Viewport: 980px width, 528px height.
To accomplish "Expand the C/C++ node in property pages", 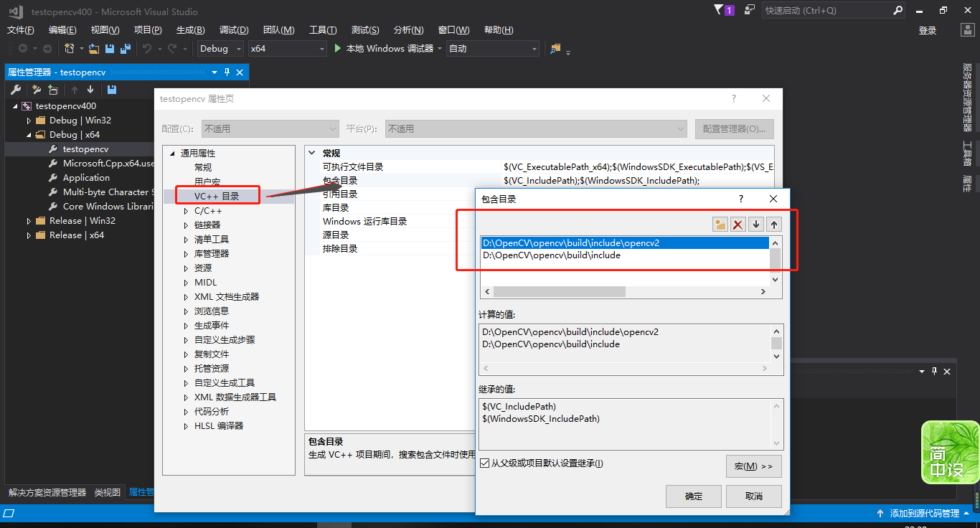I will [x=186, y=210].
